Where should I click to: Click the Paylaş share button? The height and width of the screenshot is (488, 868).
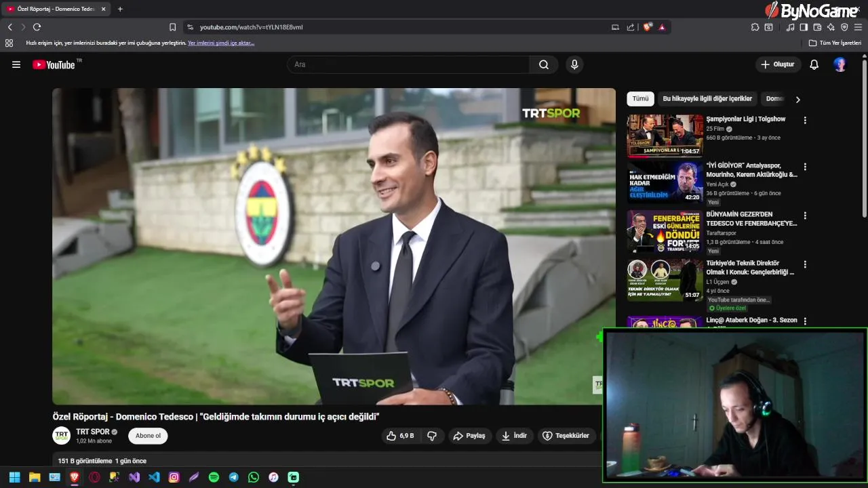[469, 436]
